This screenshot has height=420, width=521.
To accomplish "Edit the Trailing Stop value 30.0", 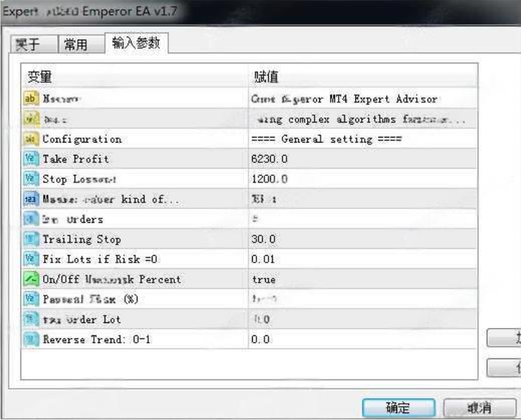I will pyautogui.click(x=264, y=239).
